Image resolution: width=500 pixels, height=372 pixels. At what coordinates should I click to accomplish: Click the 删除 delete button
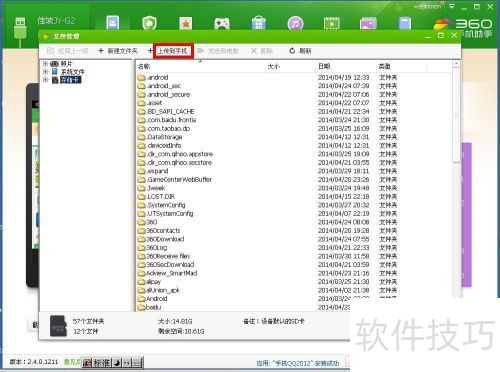click(x=262, y=51)
